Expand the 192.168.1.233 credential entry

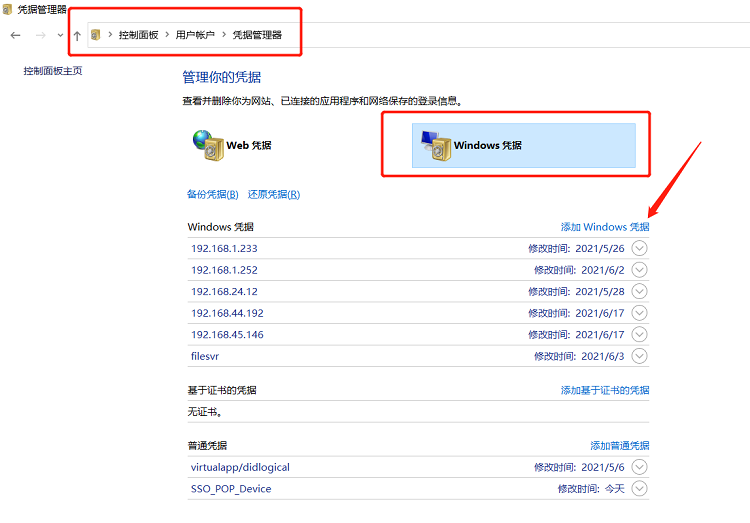[x=640, y=248]
